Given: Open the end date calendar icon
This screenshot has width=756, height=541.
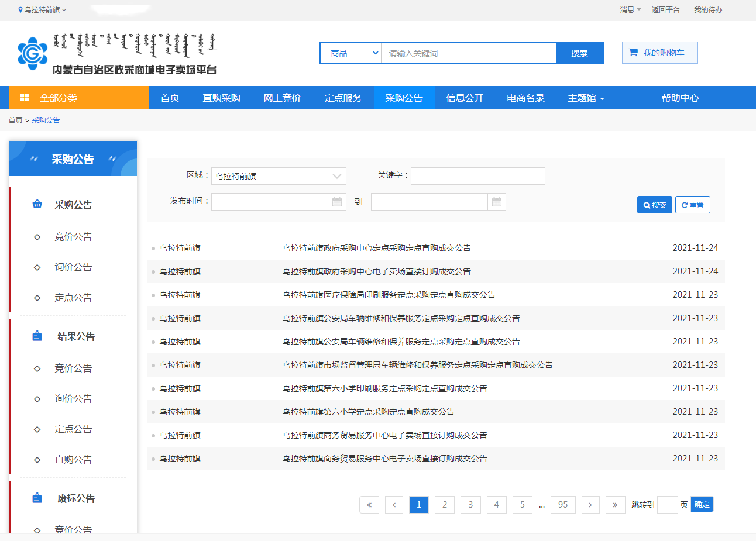Looking at the screenshot, I should [x=497, y=202].
